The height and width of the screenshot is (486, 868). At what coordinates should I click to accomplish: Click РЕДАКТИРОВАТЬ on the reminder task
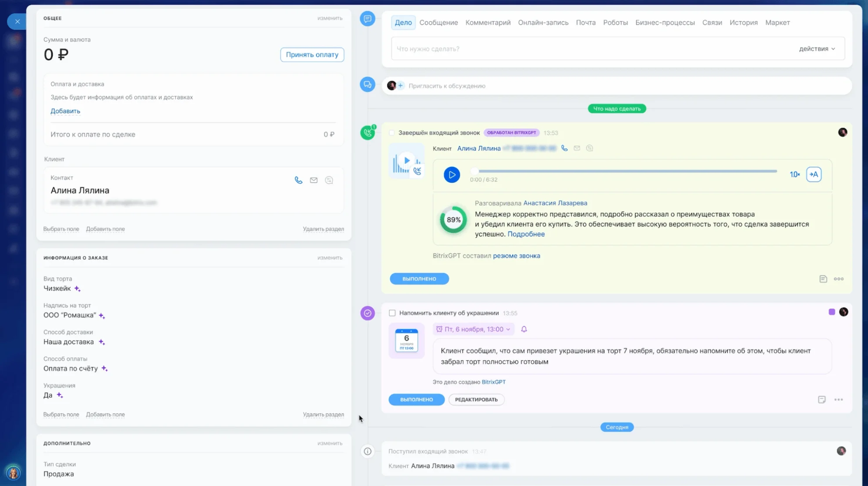[476, 399]
